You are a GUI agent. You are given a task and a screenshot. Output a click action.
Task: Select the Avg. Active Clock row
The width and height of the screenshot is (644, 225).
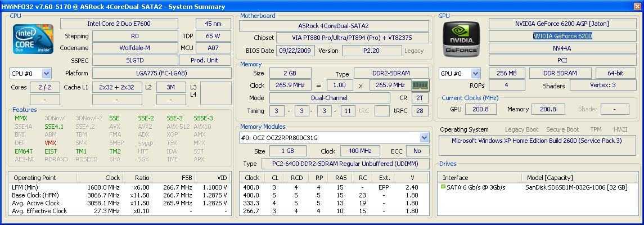click(x=119, y=203)
